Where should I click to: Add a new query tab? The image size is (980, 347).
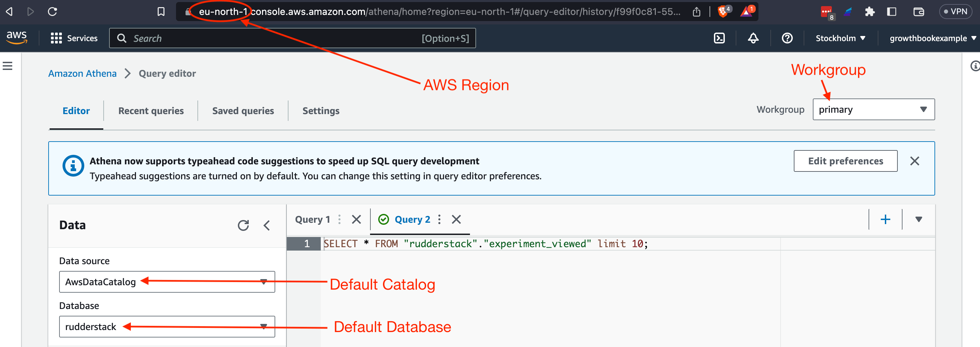pos(885,219)
